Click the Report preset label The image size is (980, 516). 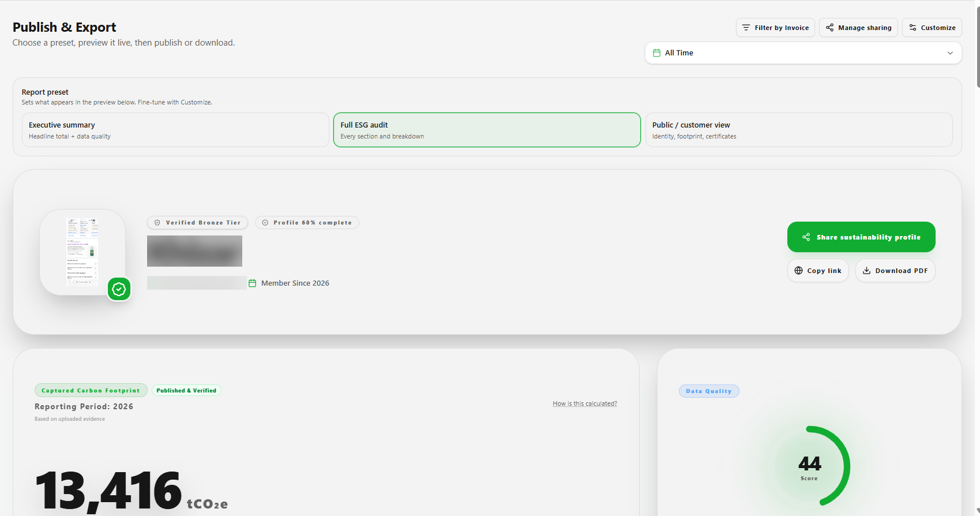coord(45,92)
